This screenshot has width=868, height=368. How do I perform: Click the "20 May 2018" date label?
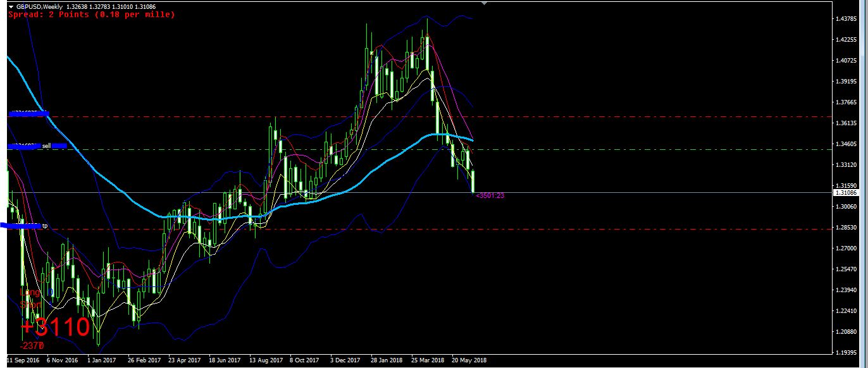click(x=469, y=360)
